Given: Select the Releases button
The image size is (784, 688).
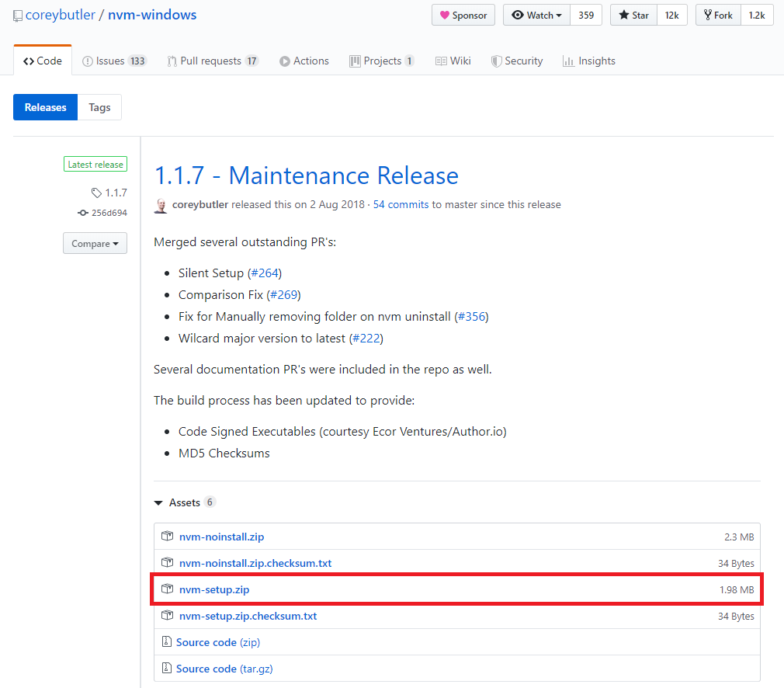Looking at the screenshot, I should 46,107.
